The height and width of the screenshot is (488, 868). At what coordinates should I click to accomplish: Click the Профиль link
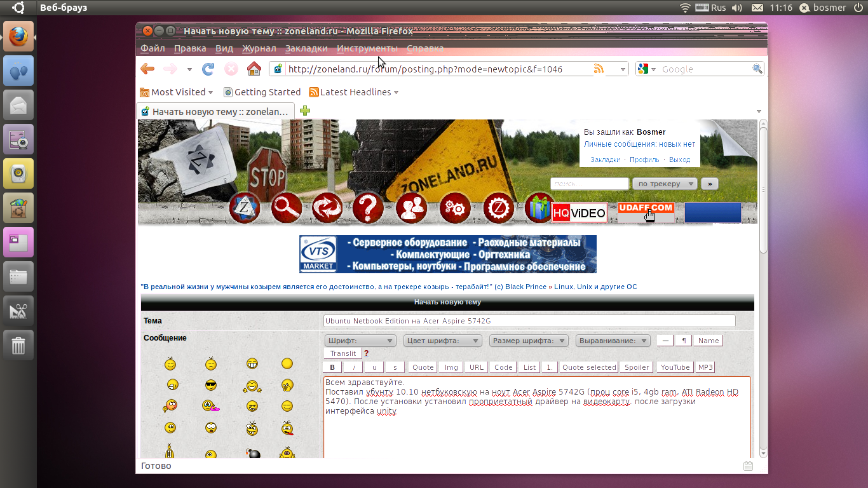point(644,159)
